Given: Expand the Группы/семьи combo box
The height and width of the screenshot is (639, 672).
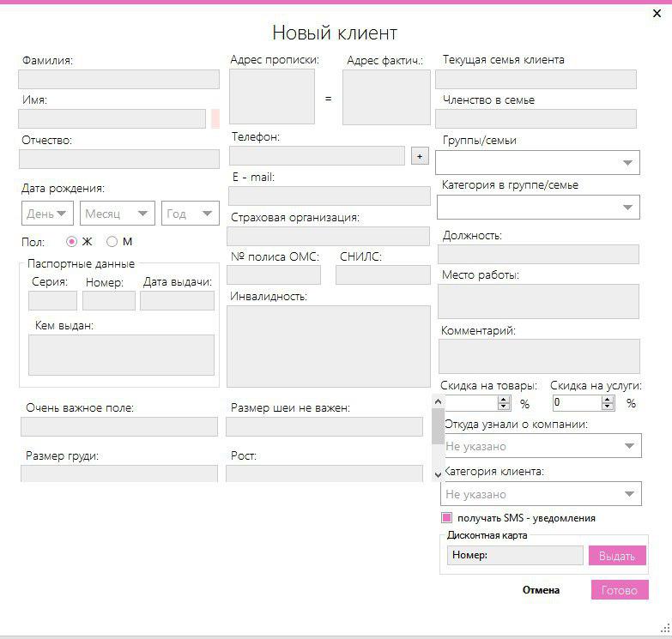Looking at the screenshot, I should [537, 162].
